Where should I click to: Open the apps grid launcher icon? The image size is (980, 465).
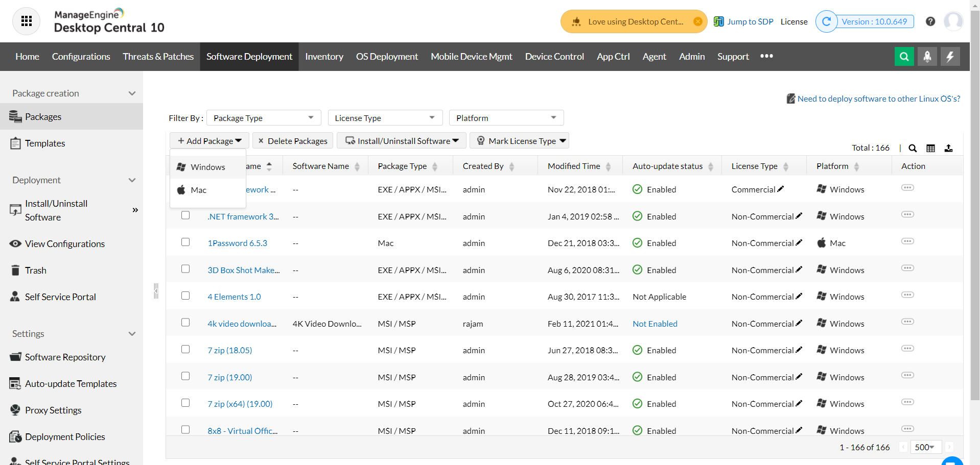[x=27, y=21]
